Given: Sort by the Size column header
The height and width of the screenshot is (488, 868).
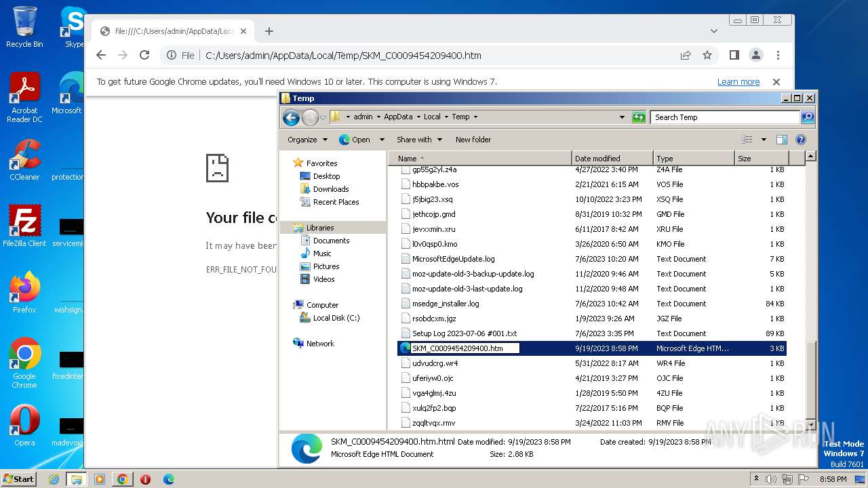Looking at the screenshot, I should pos(762,158).
